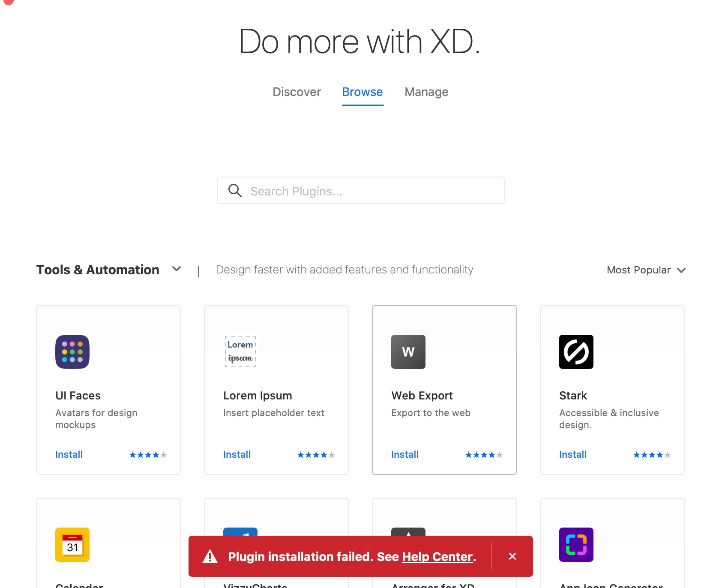719x588 pixels.
Task: Open the Web Export plugin title
Action: point(422,396)
